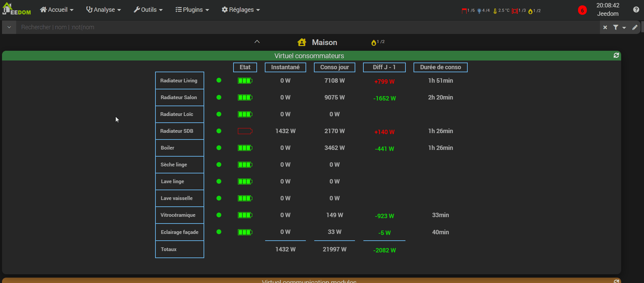The width and height of the screenshot is (644, 283).
Task: Open the help question mark icon
Action: pyautogui.click(x=636, y=10)
